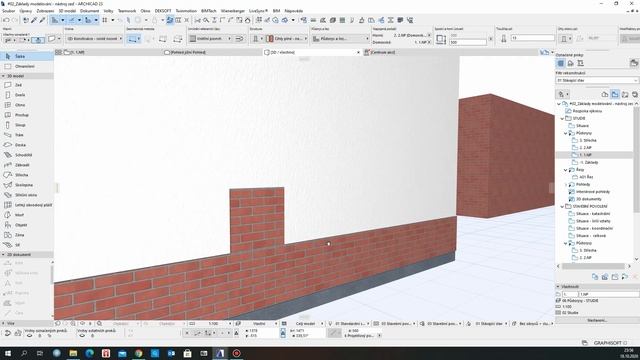Click the Windows Start button
640x360 pixels.
pos(7,353)
